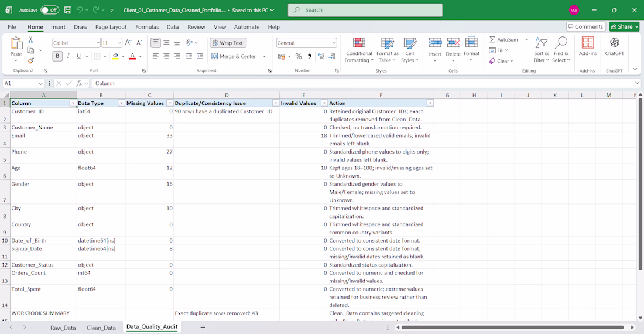Screen dimensions: 644x334
Task: Apply Italic formatting
Action: point(68,56)
